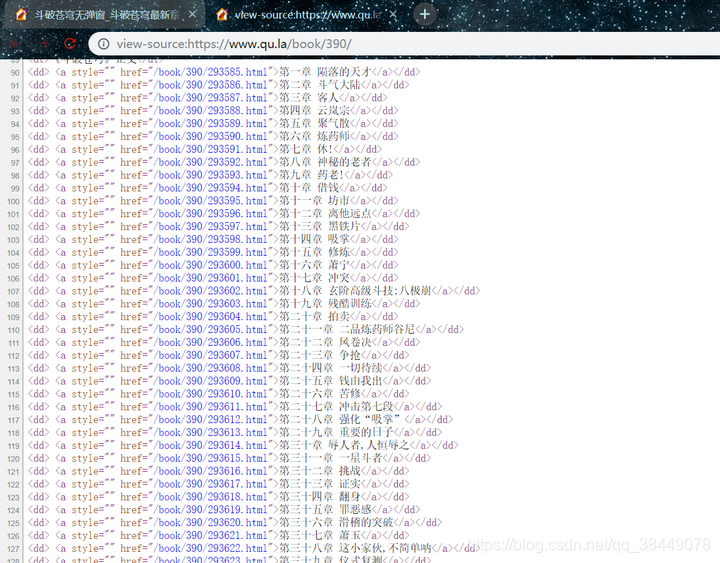
Task: Click the text 第三十章 辱人者,人恒辱之
Action: pyautogui.click(x=343, y=445)
